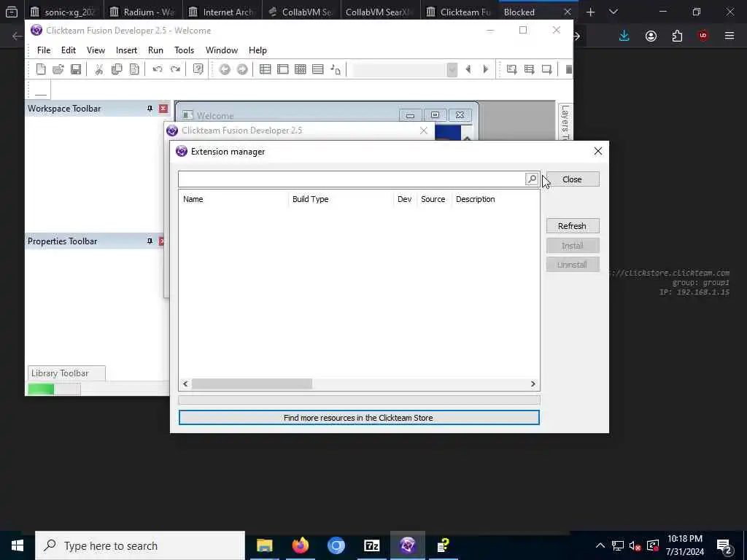Image resolution: width=747 pixels, height=560 pixels.
Task: Click the Save toolbar icon
Action: pyautogui.click(x=76, y=69)
